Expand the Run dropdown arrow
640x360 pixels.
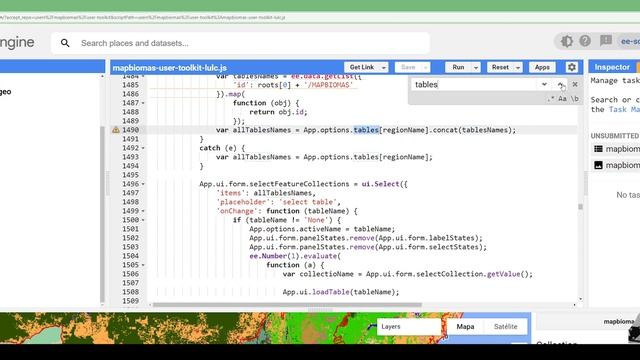[476, 68]
